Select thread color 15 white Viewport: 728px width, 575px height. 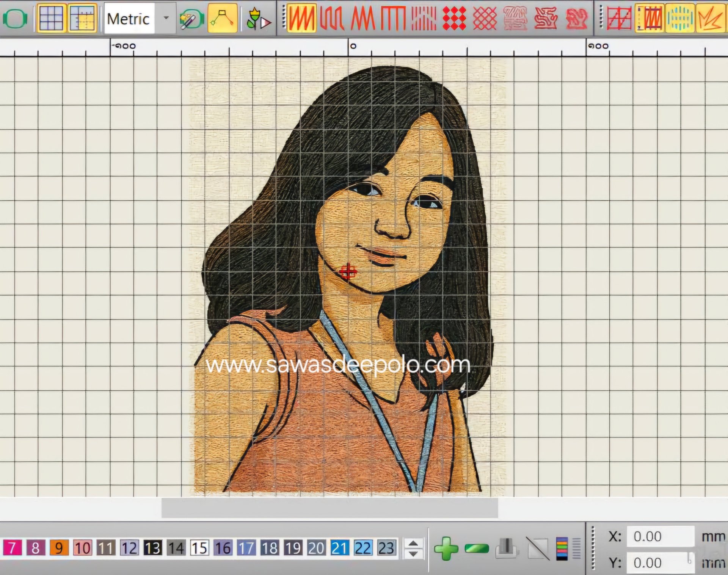click(x=199, y=548)
